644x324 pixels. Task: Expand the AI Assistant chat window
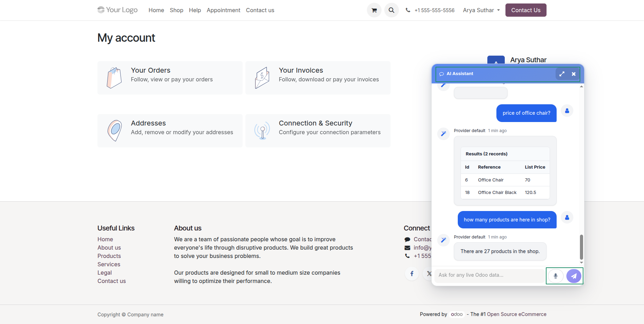(x=562, y=74)
